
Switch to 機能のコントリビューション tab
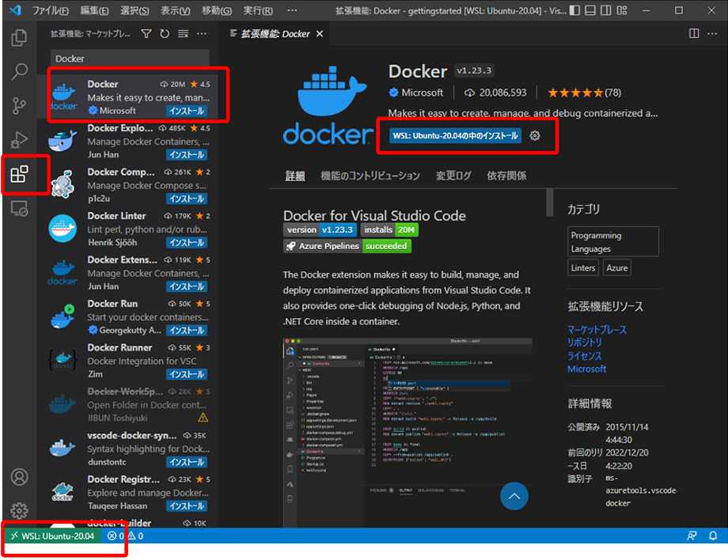pyautogui.click(x=370, y=176)
